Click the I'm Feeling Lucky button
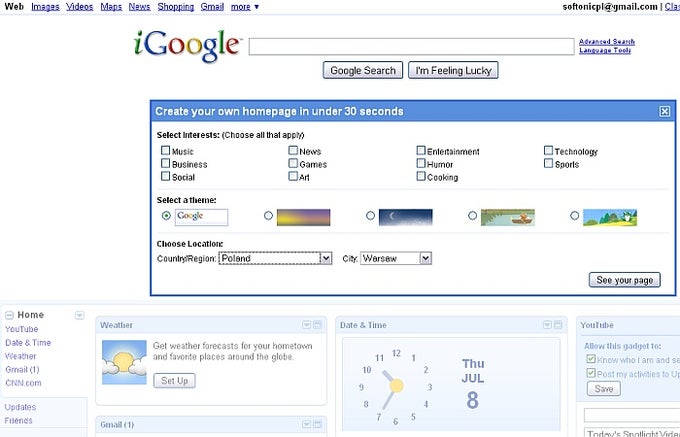The width and height of the screenshot is (680, 437). [x=453, y=70]
